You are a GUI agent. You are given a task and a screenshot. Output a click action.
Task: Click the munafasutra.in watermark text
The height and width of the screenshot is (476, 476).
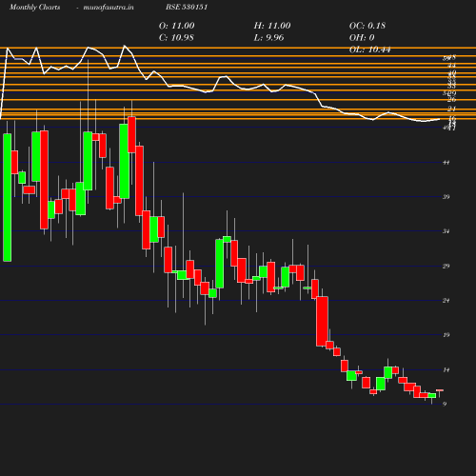(109, 7)
